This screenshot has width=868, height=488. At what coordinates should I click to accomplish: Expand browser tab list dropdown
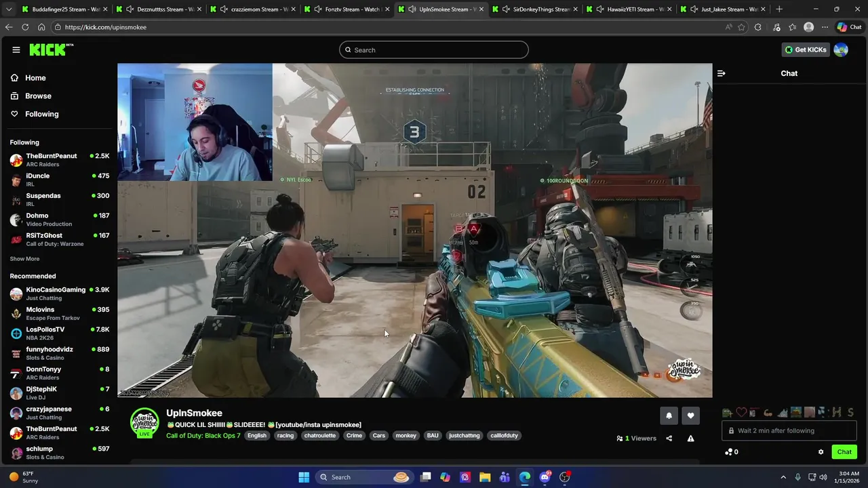click(x=9, y=9)
